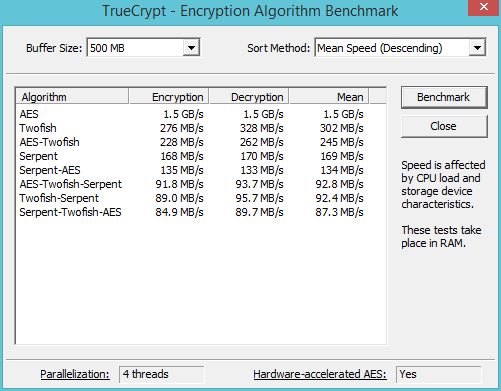Open the Hardware-accelerated AES link

[x=320, y=374]
